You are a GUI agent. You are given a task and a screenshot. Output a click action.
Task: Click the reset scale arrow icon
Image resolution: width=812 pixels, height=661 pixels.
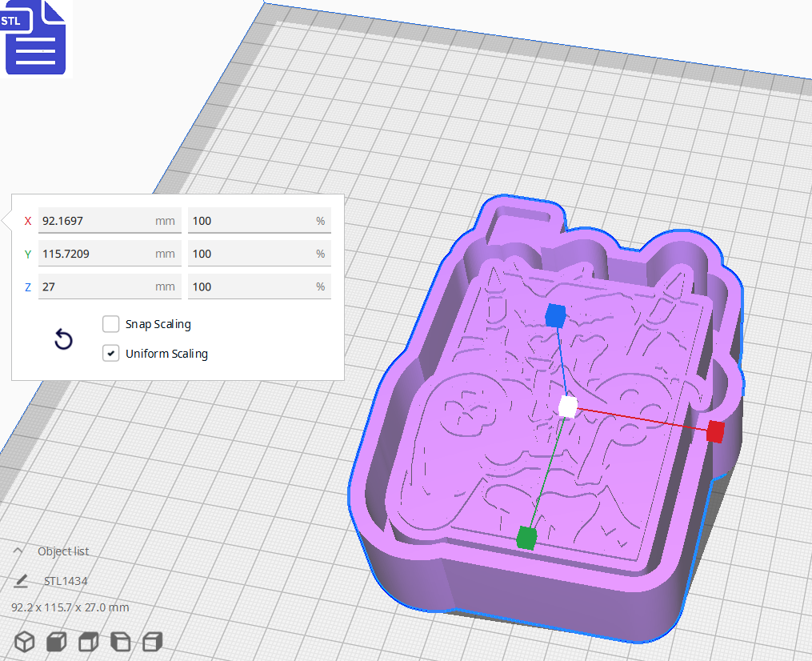click(x=63, y=339)
